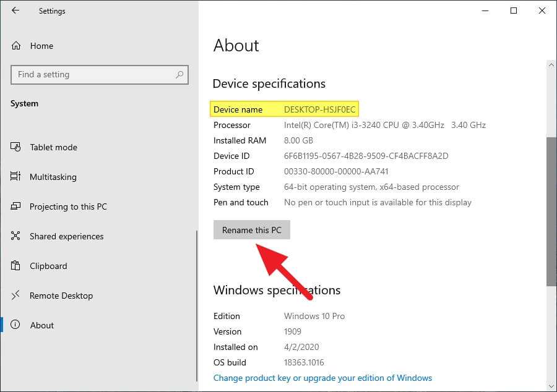Click the sidebar scrollbar thumb
The height and width of the screenshot is (392, 557).
click(x=197, y=306)
